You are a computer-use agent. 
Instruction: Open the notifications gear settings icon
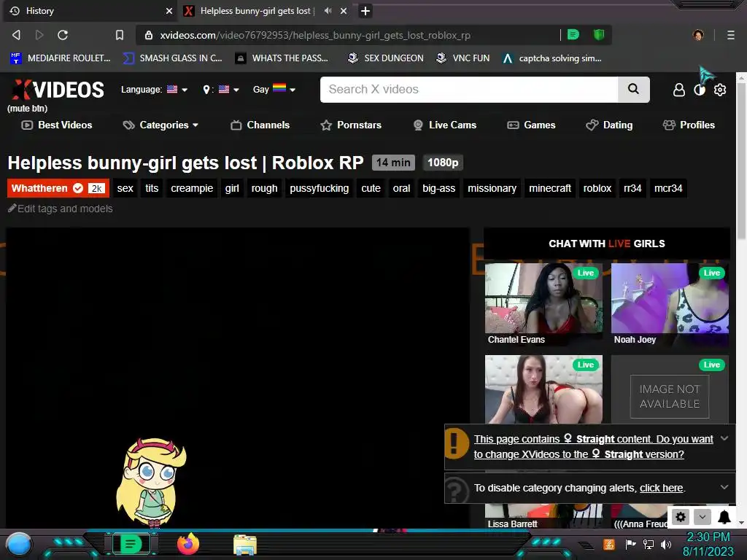coord(681,517)
